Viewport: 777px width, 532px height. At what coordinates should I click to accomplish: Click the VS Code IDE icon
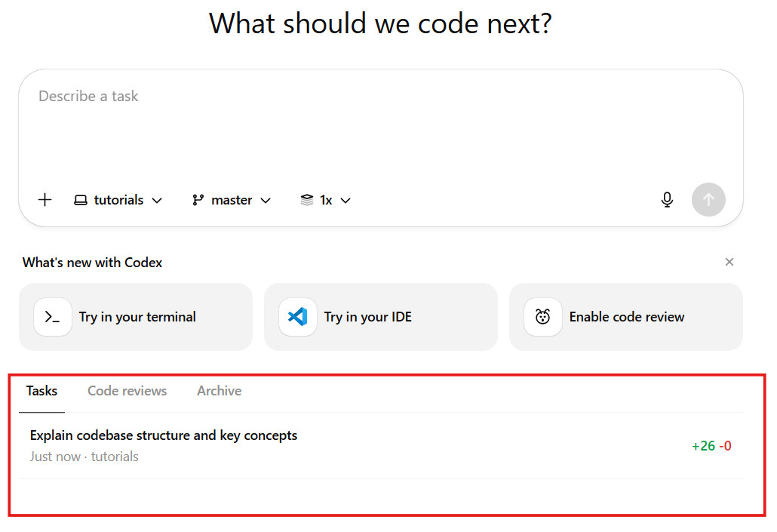(x=298, y=317)
